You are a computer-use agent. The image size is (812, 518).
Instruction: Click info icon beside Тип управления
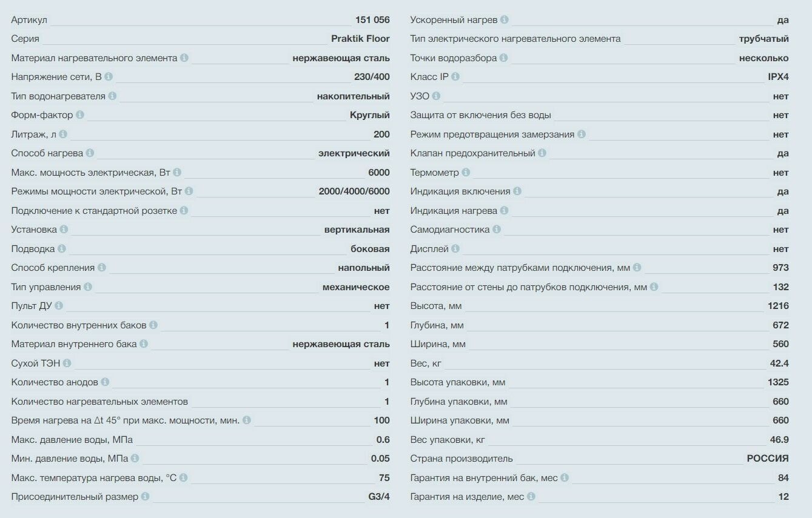[88, 287]
